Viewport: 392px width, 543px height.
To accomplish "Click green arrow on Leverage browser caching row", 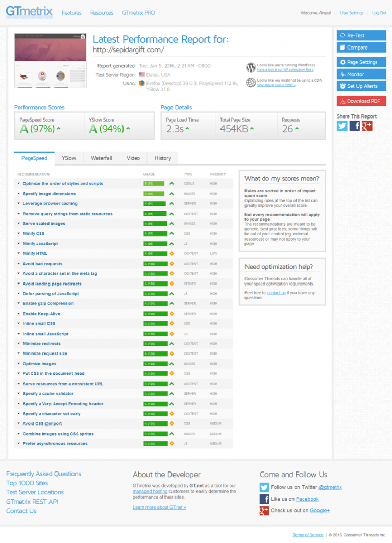I will tap(171, 204).
